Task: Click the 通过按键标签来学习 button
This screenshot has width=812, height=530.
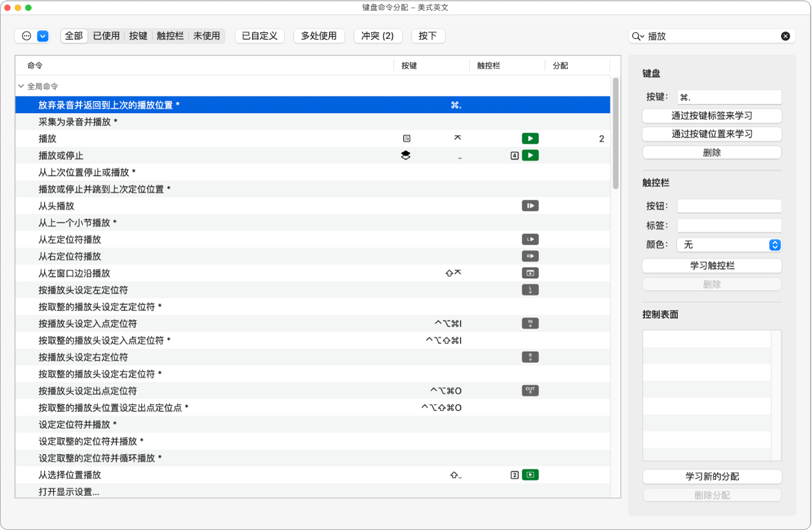Action: click(711, 116)
